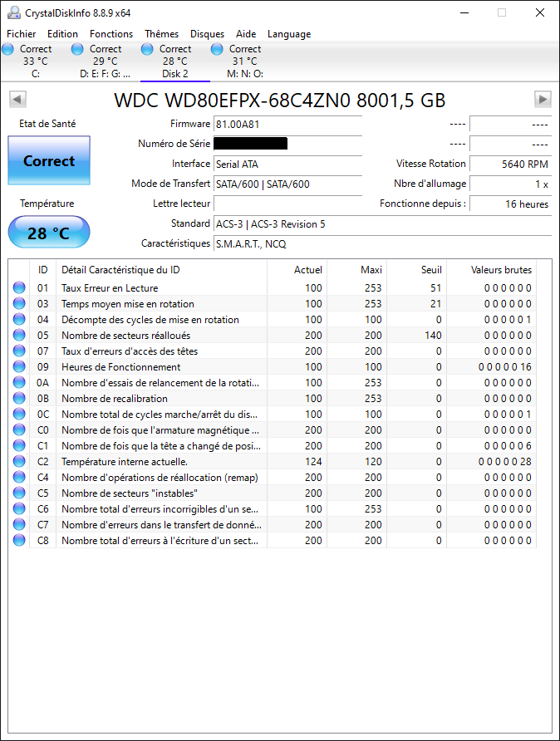Click the Disk 2 blue status orb
The image size is (560, 741).
[x=147, y=49]
